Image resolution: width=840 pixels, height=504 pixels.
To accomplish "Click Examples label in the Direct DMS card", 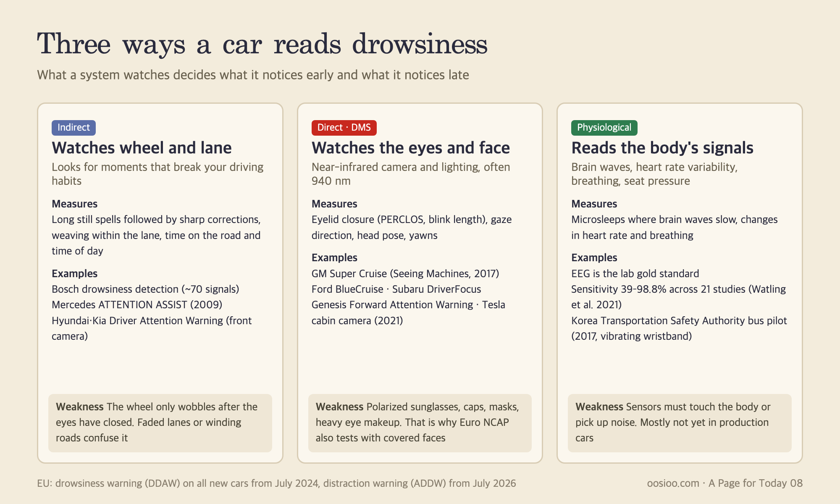I will tap(334, 257).
